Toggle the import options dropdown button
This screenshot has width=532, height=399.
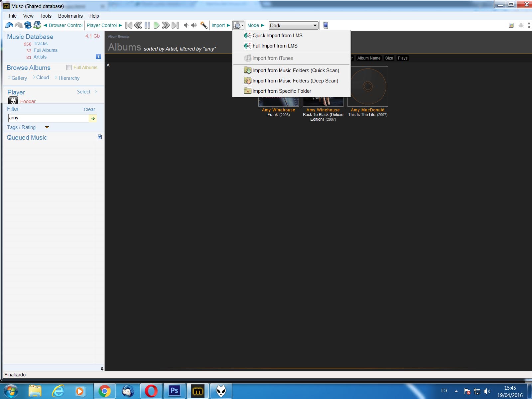click(238, 25)
